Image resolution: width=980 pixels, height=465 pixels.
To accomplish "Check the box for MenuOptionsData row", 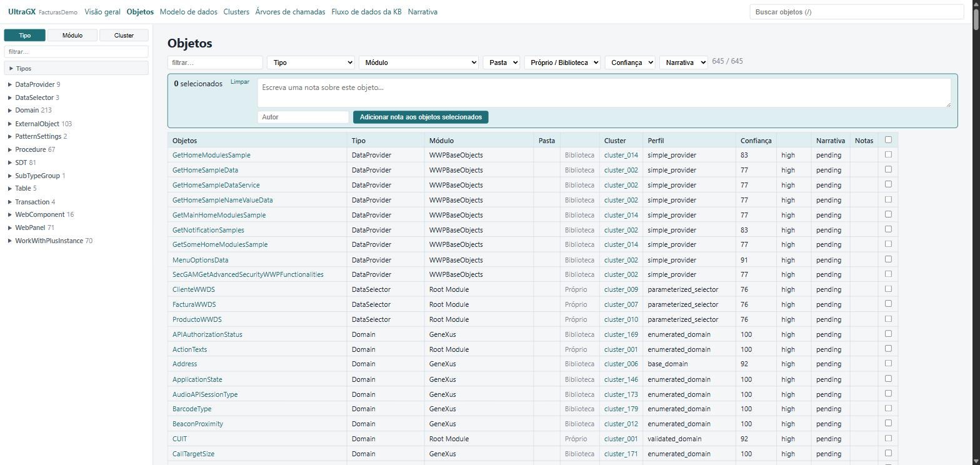I will point(888,259).
